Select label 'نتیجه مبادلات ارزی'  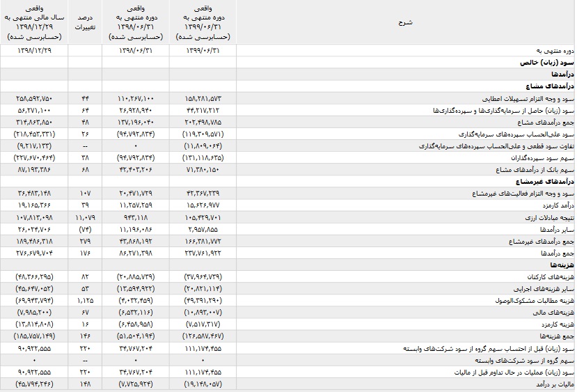(549, 217)
